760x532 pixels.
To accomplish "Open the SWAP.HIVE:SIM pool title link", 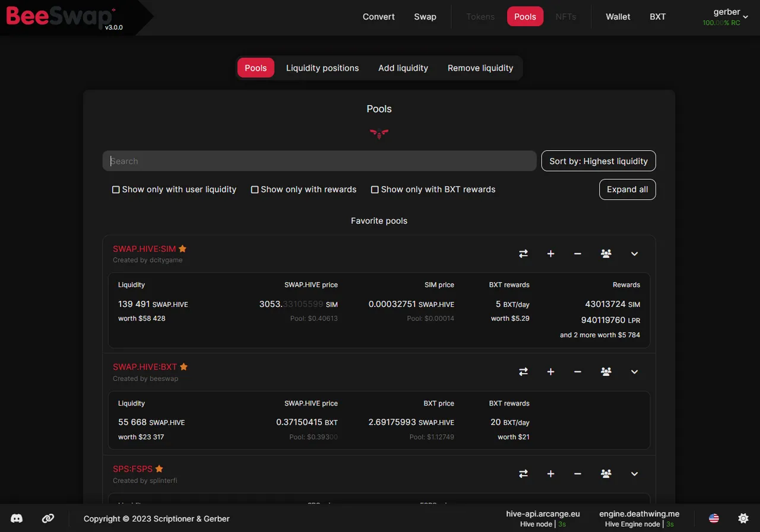I will point(144,249).
